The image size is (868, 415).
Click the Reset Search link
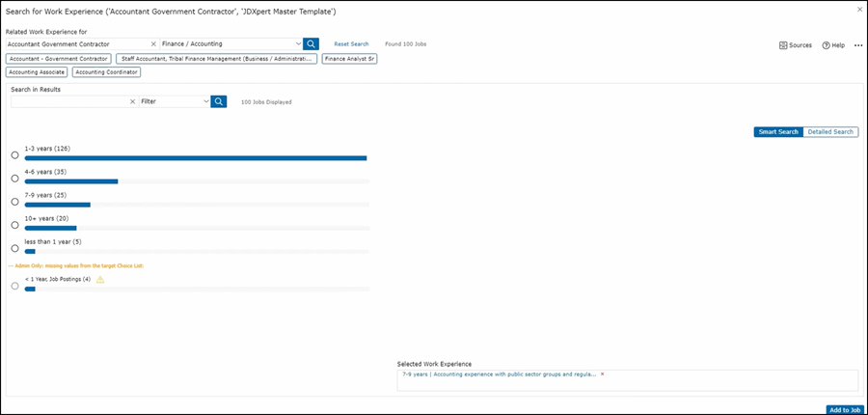351,44
